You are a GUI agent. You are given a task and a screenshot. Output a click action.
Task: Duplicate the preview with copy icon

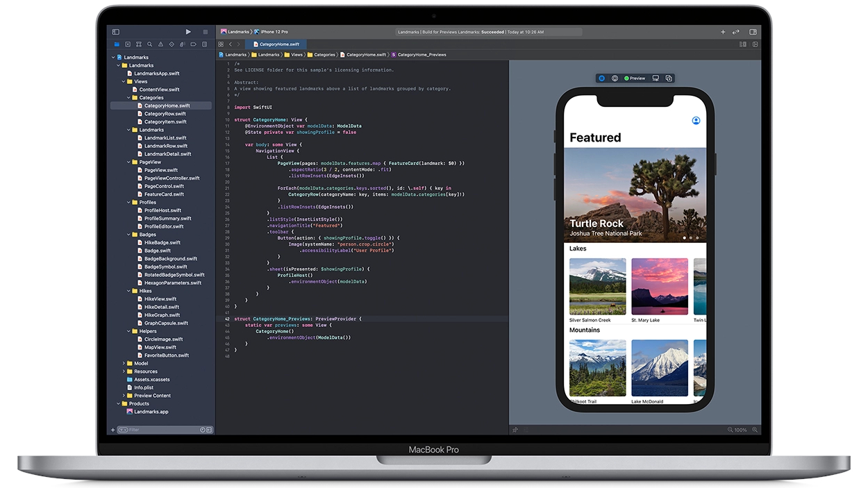(669, 78)
